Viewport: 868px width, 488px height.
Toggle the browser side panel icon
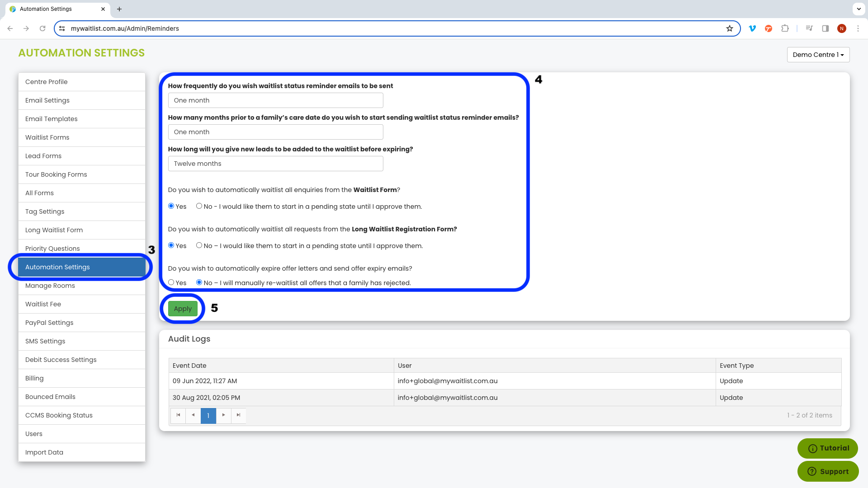coord(826,28)
